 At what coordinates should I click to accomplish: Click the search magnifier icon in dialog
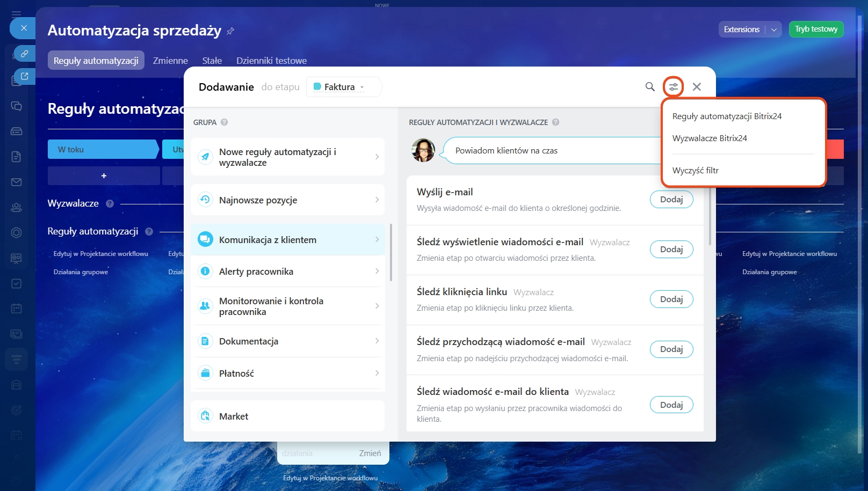(650, 87)
